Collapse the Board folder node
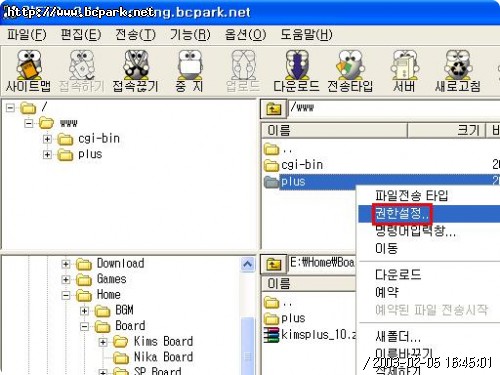The width and height of the screenshot is (500, 375). [x=84, y=326]
